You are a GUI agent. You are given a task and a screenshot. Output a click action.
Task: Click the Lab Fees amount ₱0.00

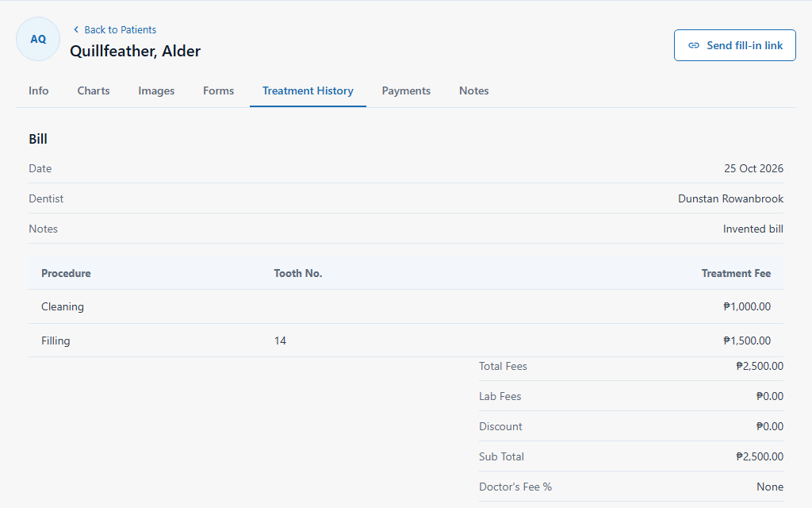point(769,396)
